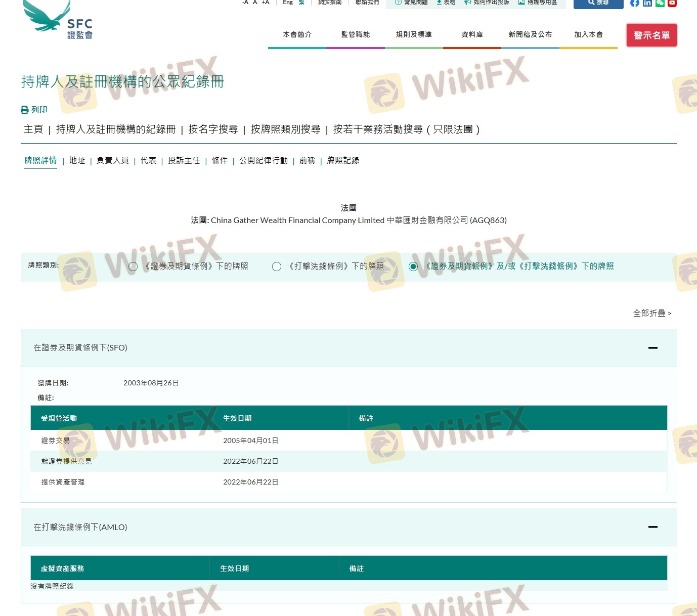697x616 pixels.
Task: Click the date 2005年04月01日
Action: pyautogui.click(x=251, y=441)
